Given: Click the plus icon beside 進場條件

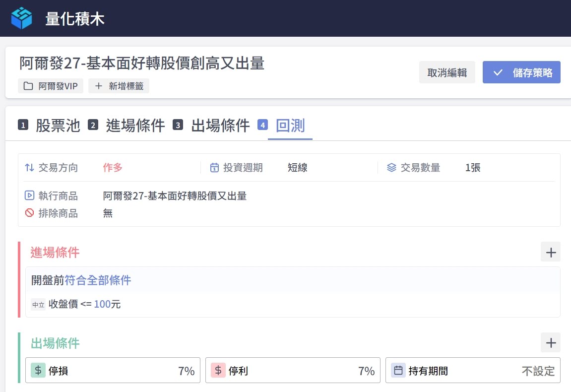Looking at the screenshot, I should coord(550,252).
